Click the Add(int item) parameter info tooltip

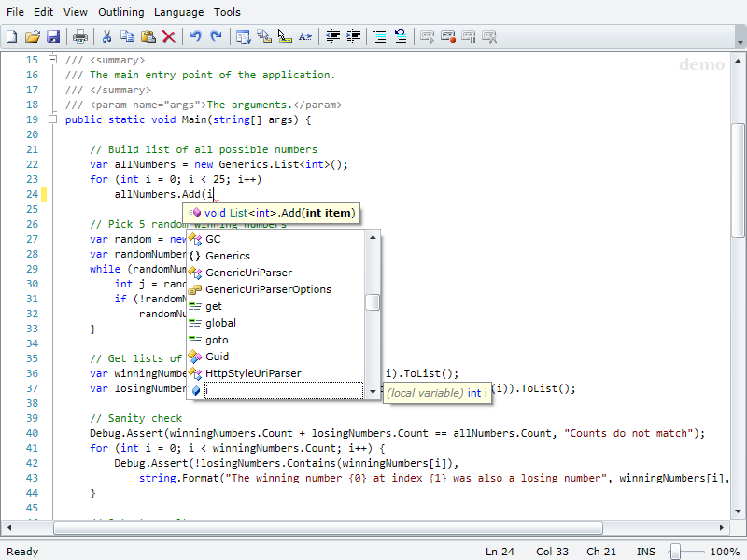[x=272, y=213]
